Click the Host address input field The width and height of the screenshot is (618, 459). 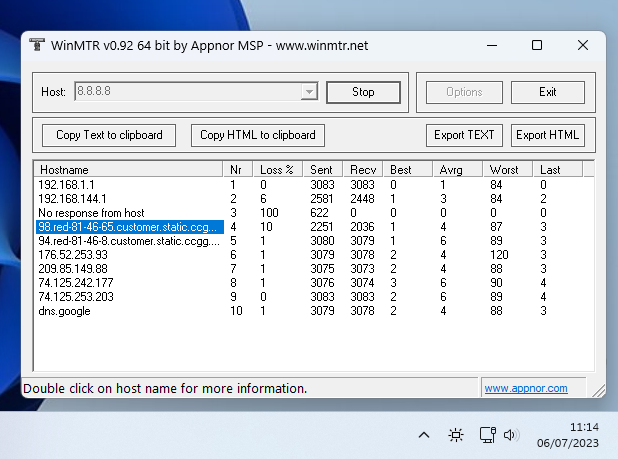click(x=185, y=92)
